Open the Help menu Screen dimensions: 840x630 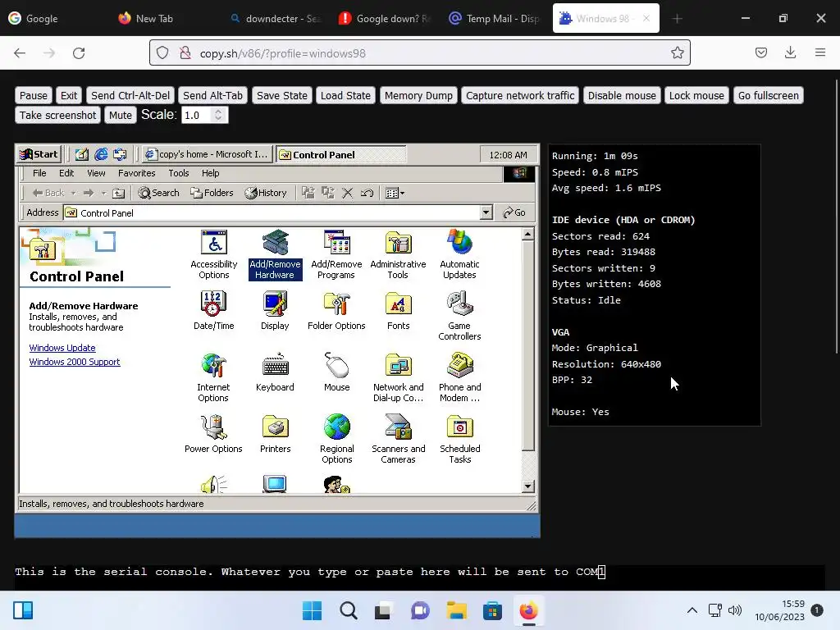click(x=211, y=173)
